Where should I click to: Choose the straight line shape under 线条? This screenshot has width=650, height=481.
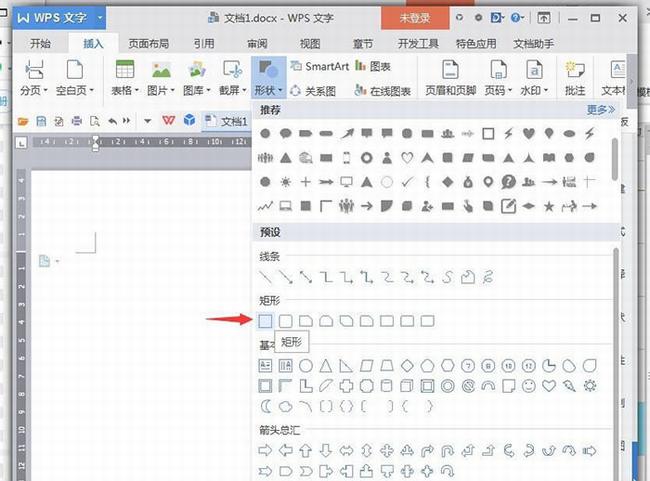[265, 277]
